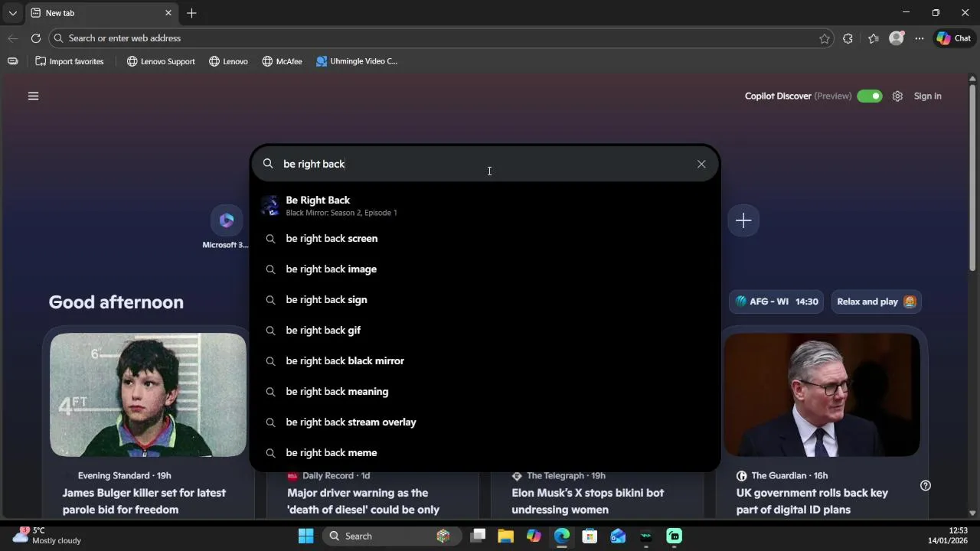Open Import favorites bookmark
This screenshot has height=551, width=980.
coord(70,61)
